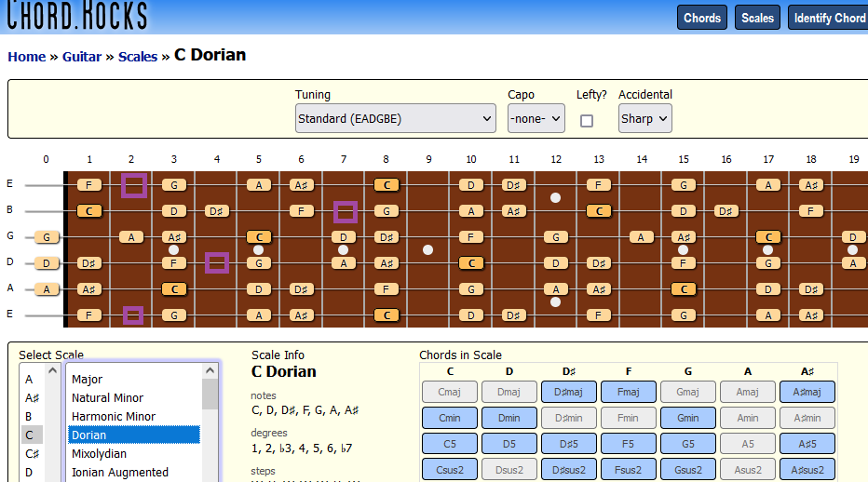Click the Cmin chord button
The image size is (868, 482).
coord(450,418)
